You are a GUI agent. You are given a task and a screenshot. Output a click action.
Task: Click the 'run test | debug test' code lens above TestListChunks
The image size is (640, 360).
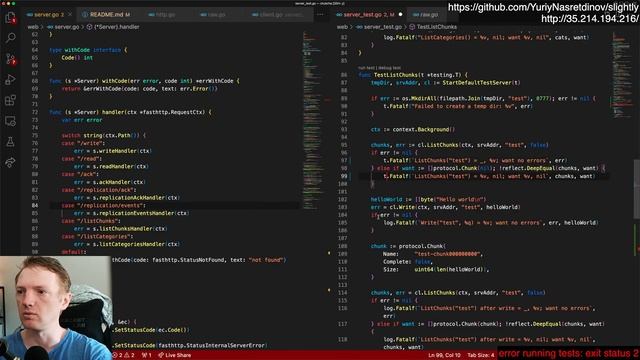[380, 68]
